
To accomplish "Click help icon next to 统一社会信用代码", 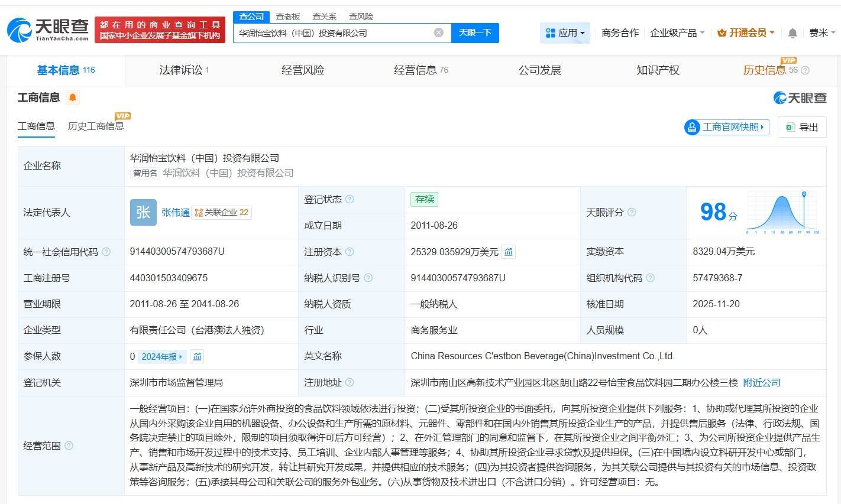I will point(106,252).
